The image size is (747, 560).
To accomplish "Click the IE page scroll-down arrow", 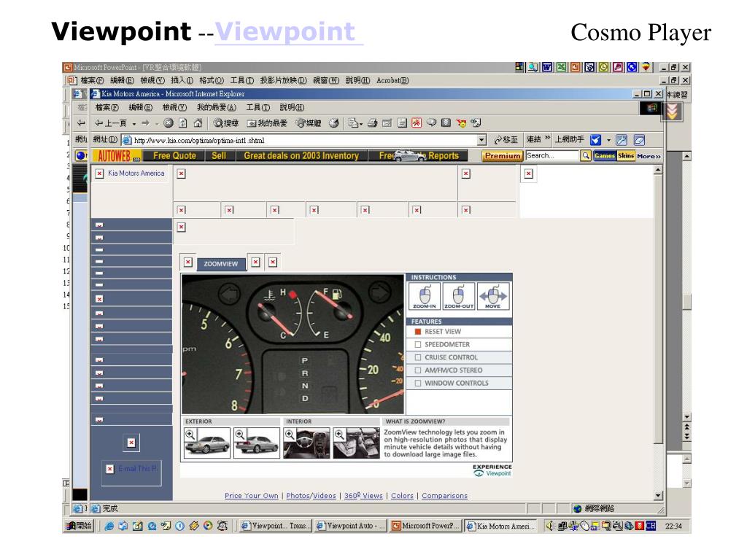I will coord(658,496).
